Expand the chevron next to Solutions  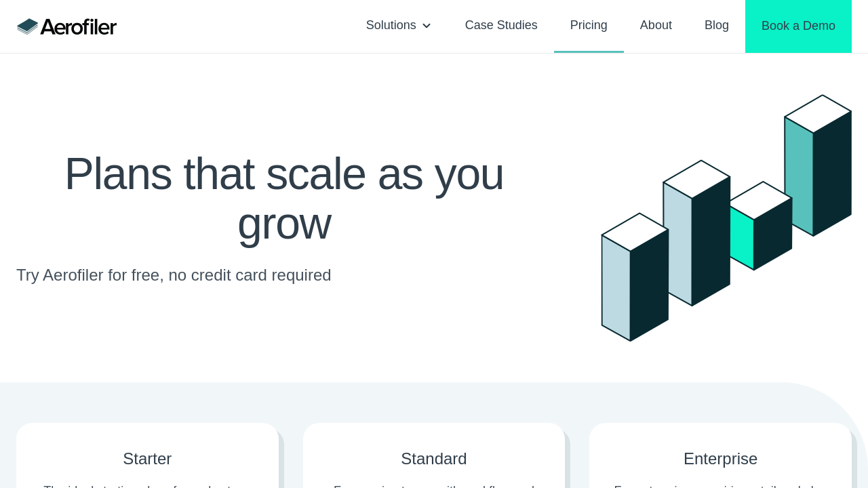427,26
